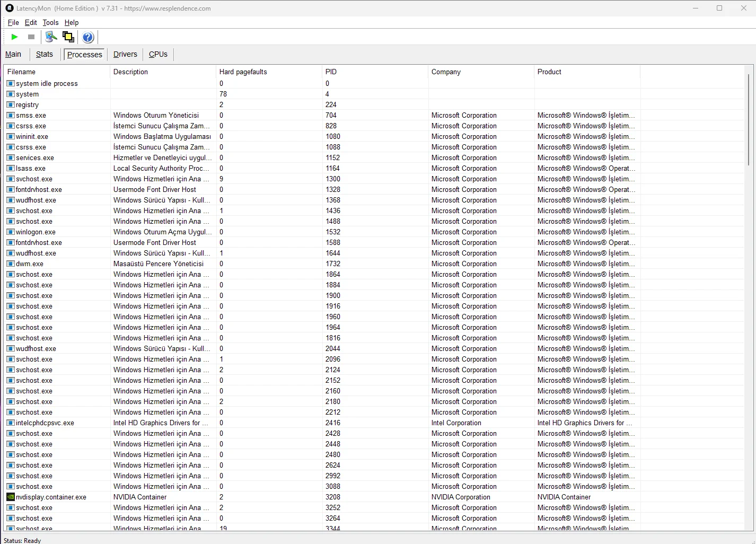Viewport: 756px width, 544px height.
Task: Click the dwm.exe row icon
Action: click(x=11, y=264)
